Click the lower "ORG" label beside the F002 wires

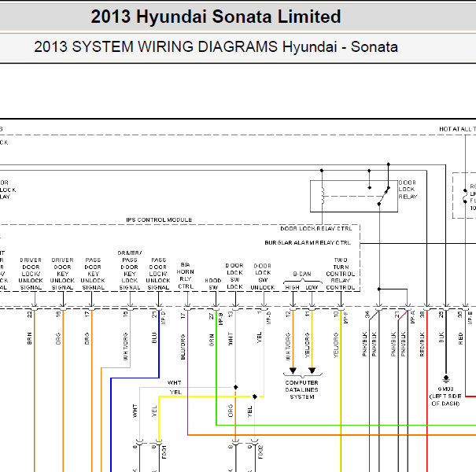click(x=231, y=411)
